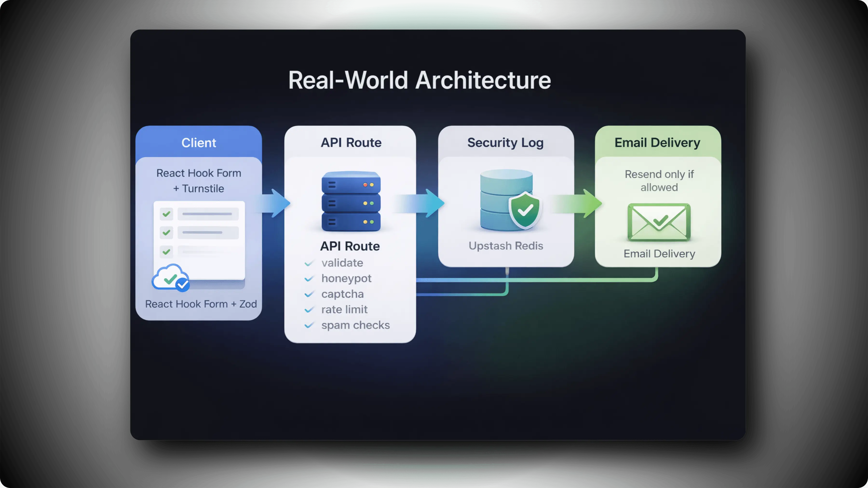Click the check beside honeypot

pyautogui.click(x=309, y=279)
